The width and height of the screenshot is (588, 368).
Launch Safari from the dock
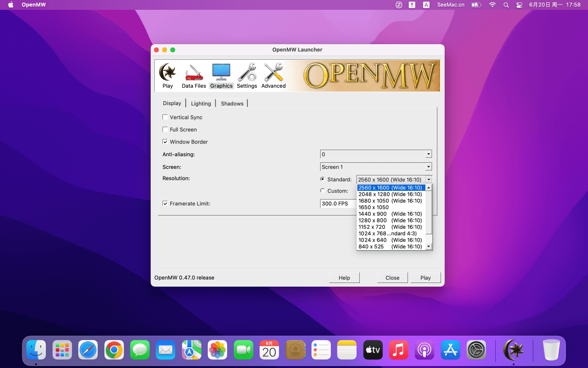(x=88, y=350)
